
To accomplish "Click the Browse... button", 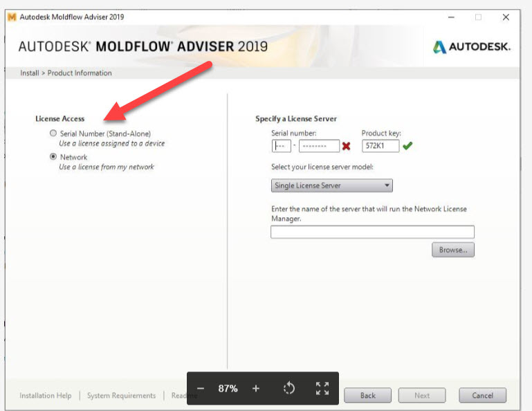I will pos(453,250).
